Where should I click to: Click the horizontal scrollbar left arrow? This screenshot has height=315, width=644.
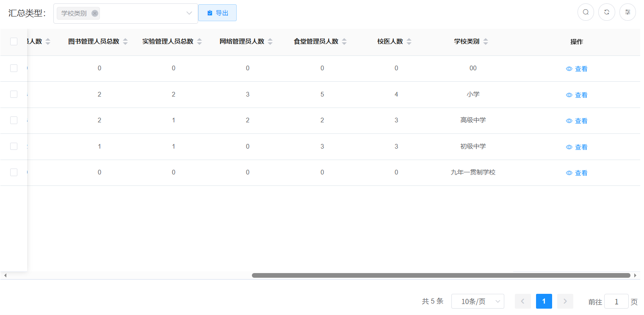click(5, 276)
